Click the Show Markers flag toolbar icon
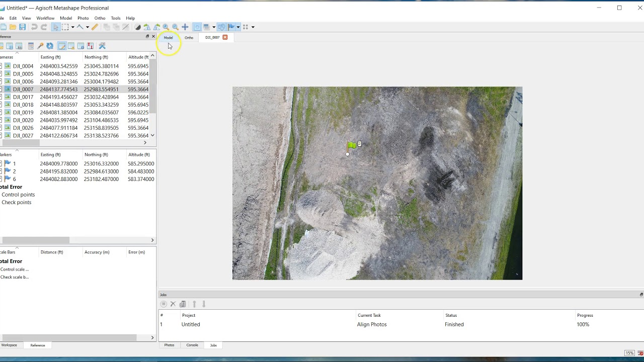The image size is (644, 362). 231,27
